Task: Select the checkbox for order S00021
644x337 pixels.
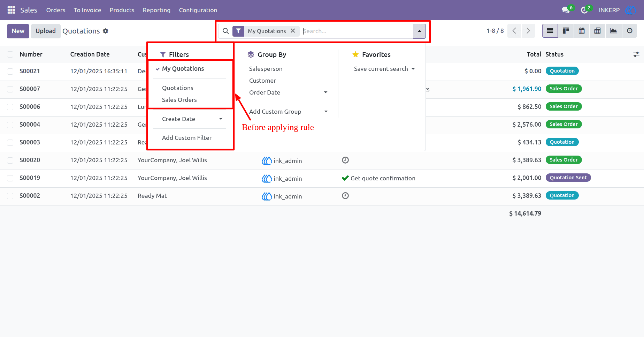Action: [x=10, y=71]
